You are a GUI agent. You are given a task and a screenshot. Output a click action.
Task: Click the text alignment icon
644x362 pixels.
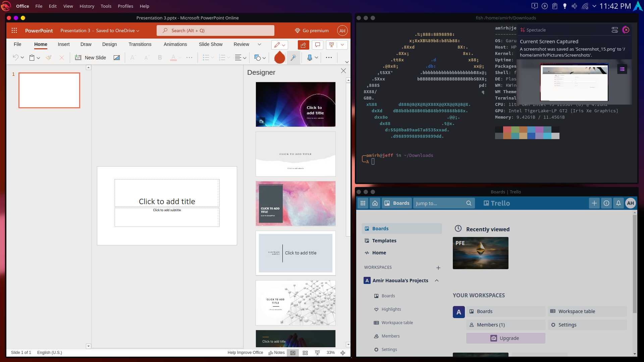coord(238,58)
